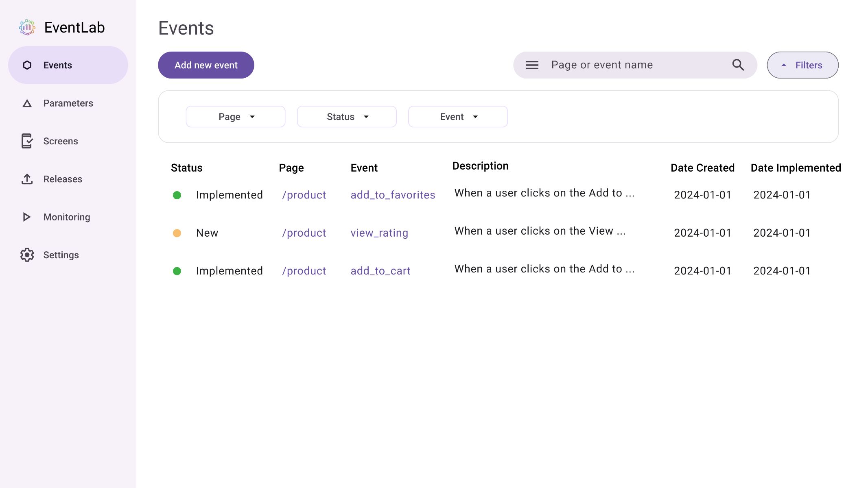868x488 pixels.
Task: Open the Events menu item
Action: 68,65
